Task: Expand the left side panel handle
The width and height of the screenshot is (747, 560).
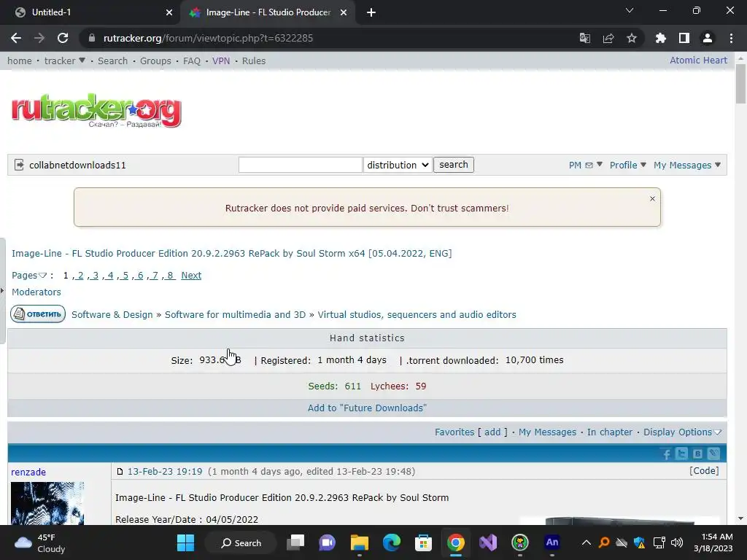Action: click(2, 290)
